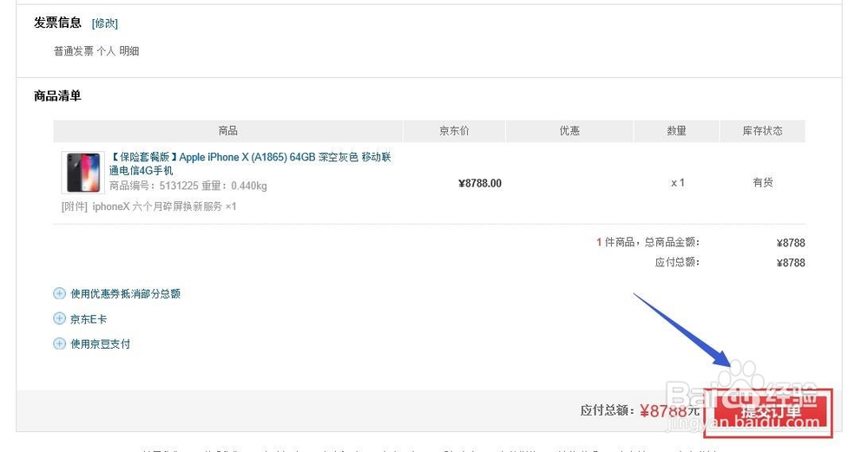Click the 优惠 column header
The image size is (868, 452).
[x=569, y=131]
